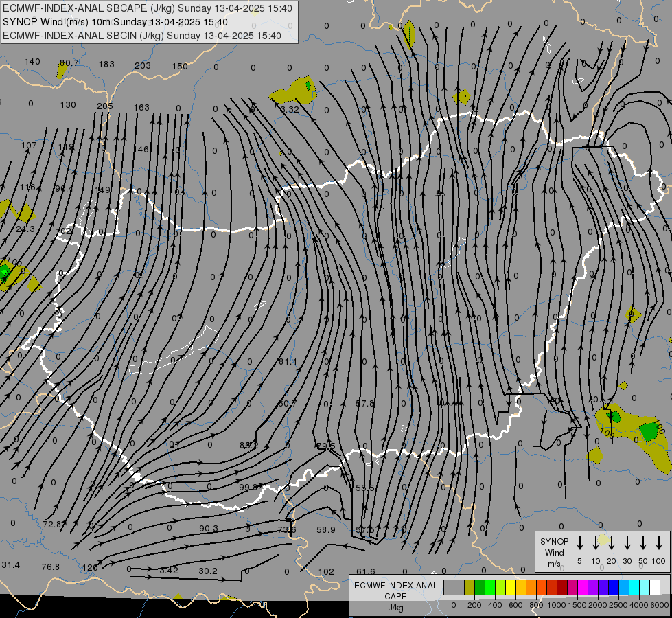
Task: Click the 20 m/s wind arrow in legend
Action: tap(611, 543)
